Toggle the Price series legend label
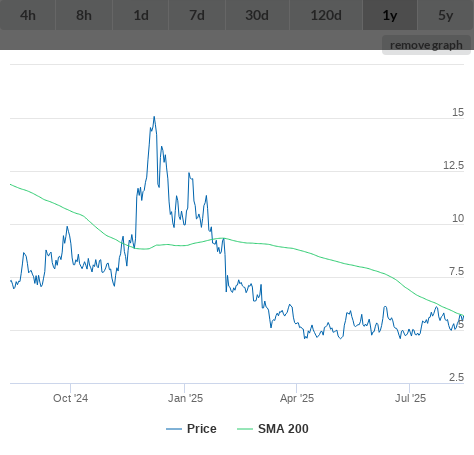 tap(202, 429)
